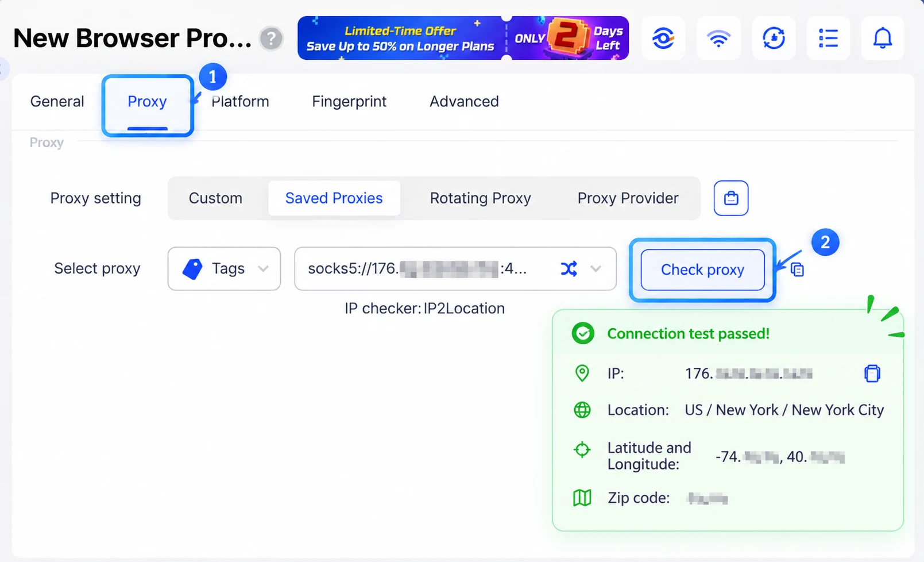Click the blue tag icon
The image size is (924, 562).
[192, 268]
